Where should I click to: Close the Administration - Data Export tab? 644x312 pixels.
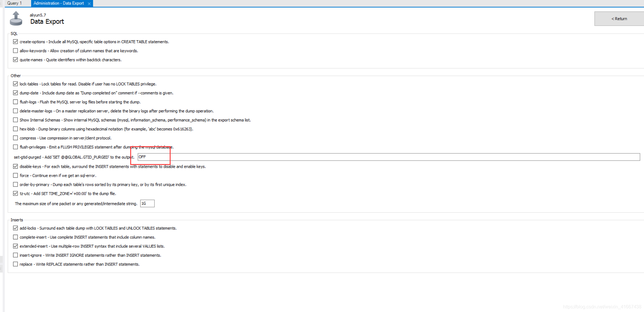[89, 3]
